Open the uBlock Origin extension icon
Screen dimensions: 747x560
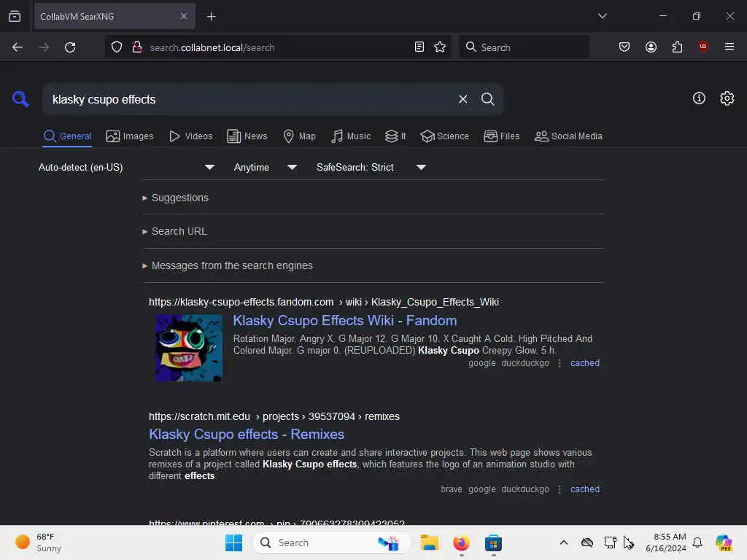703,47
